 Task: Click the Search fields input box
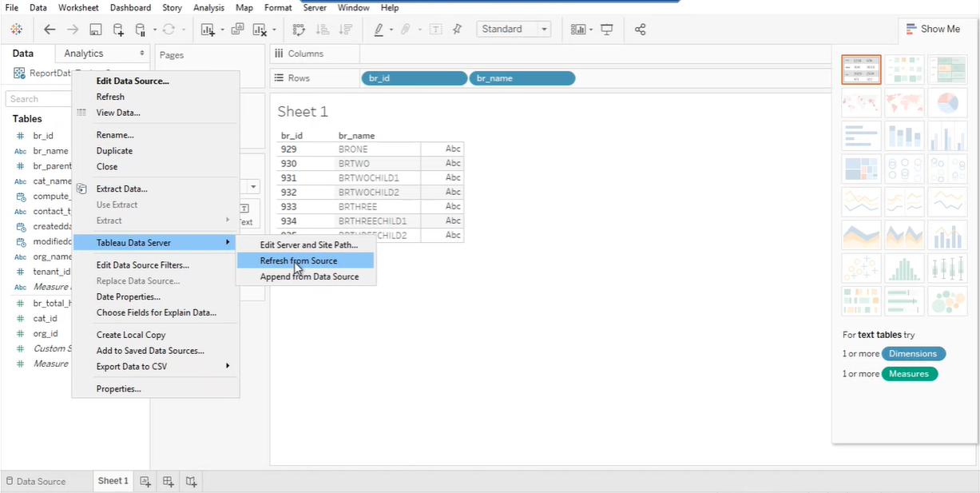(38, 99)
